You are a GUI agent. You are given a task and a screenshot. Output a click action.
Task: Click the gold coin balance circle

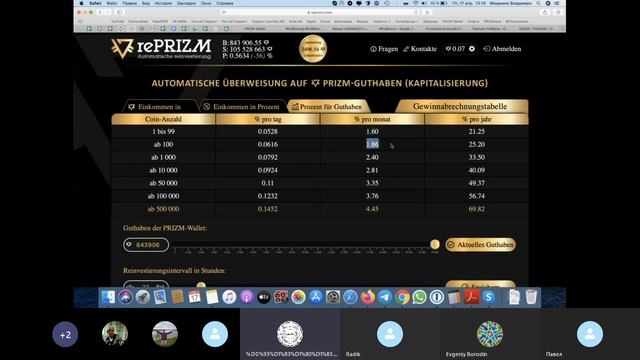313,49
